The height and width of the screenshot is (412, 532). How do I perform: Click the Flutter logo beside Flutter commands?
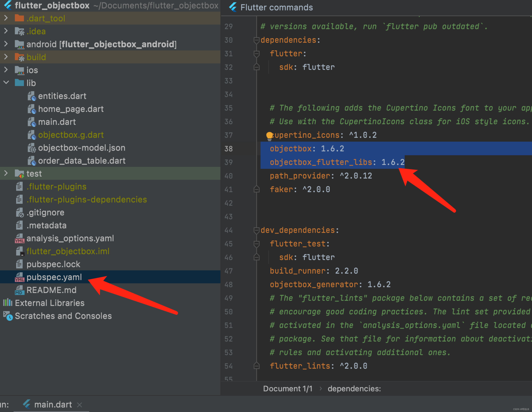(x=233, y=7)
